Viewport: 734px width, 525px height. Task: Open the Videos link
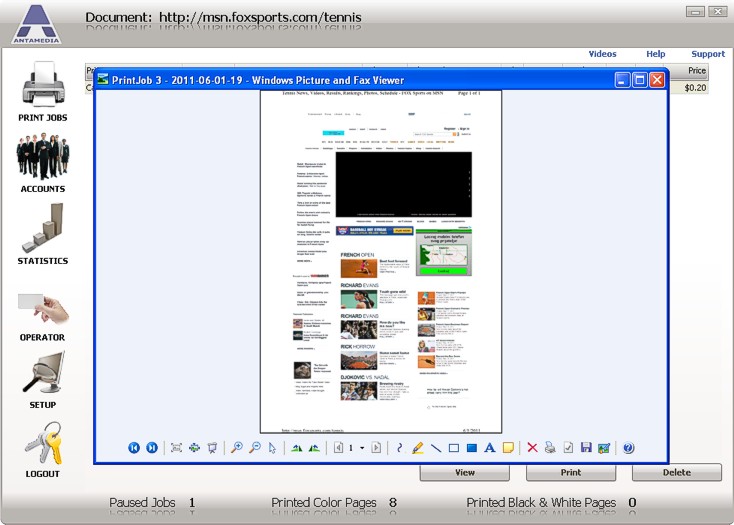click(x=602, y=54)
